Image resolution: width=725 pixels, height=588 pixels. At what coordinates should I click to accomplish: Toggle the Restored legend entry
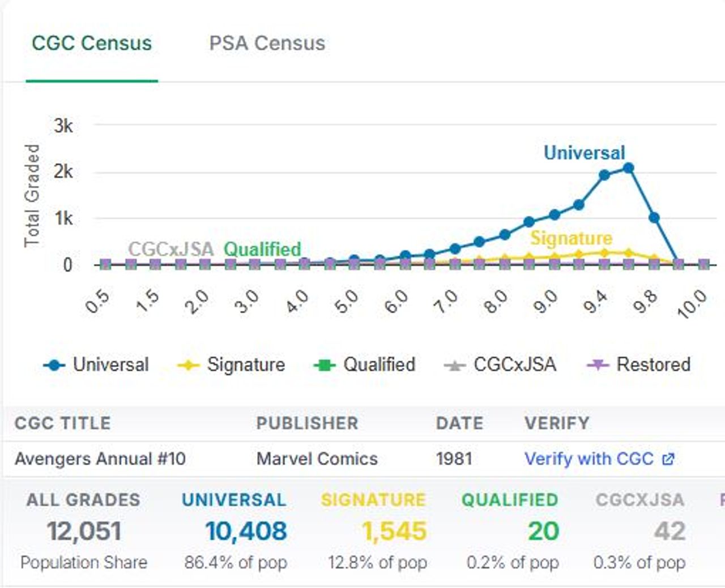tap(653, 364)
